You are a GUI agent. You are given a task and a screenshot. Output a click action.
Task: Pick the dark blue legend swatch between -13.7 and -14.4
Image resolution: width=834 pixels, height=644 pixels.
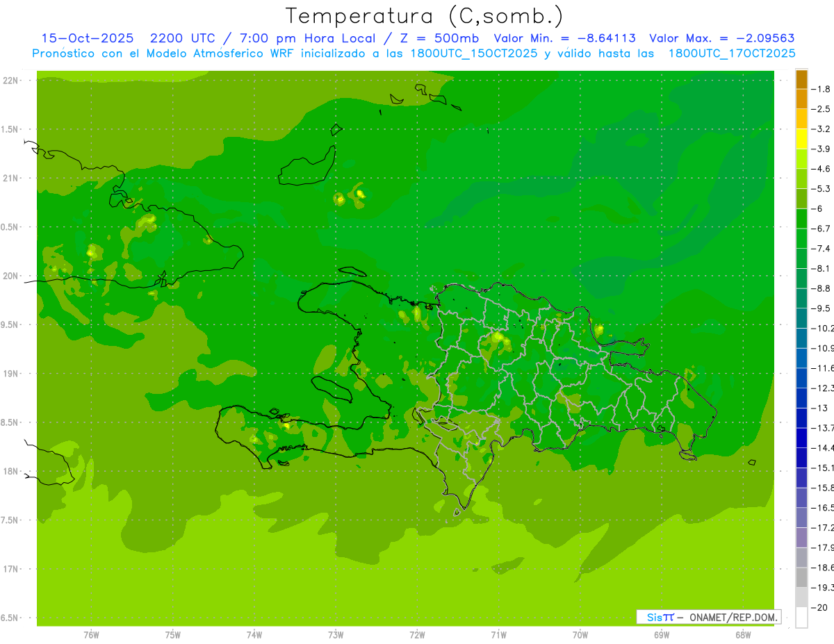[801, 438]
